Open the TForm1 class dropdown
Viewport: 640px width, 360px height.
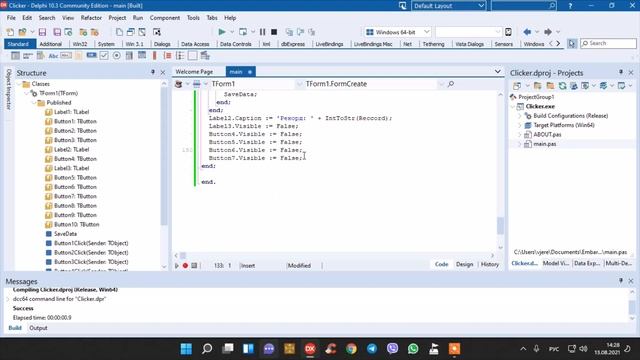coord(299,84)
